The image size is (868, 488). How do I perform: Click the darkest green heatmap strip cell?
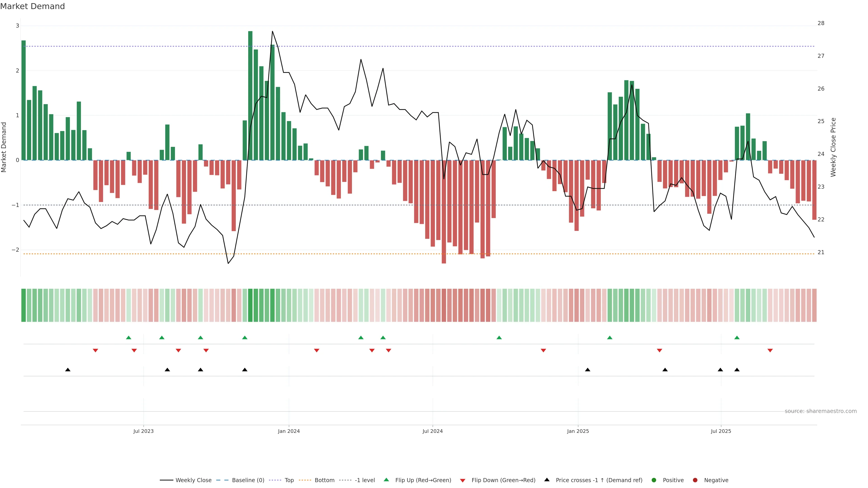pyautogui.click(x=250, y=305)
